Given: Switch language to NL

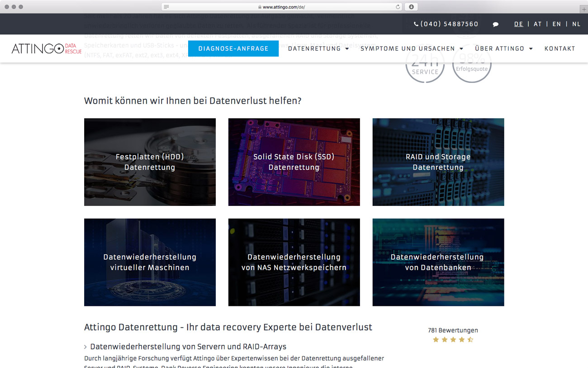Looking at the screenshot, I should (x=576, y=24).
